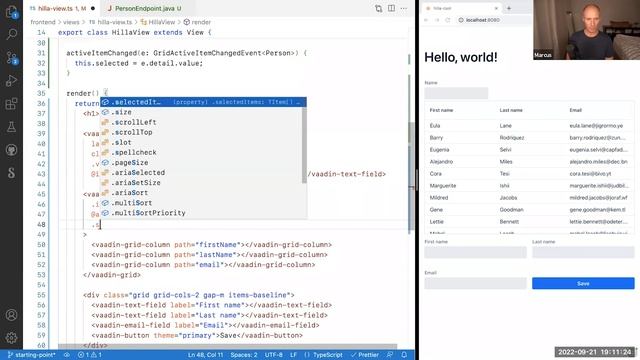Click the Email form field

pyautogui.click(x=475, y=283)
